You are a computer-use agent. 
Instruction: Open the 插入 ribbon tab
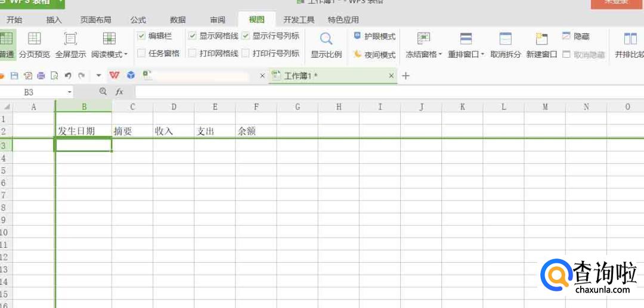pyautogui.click(x=54, y=20)
